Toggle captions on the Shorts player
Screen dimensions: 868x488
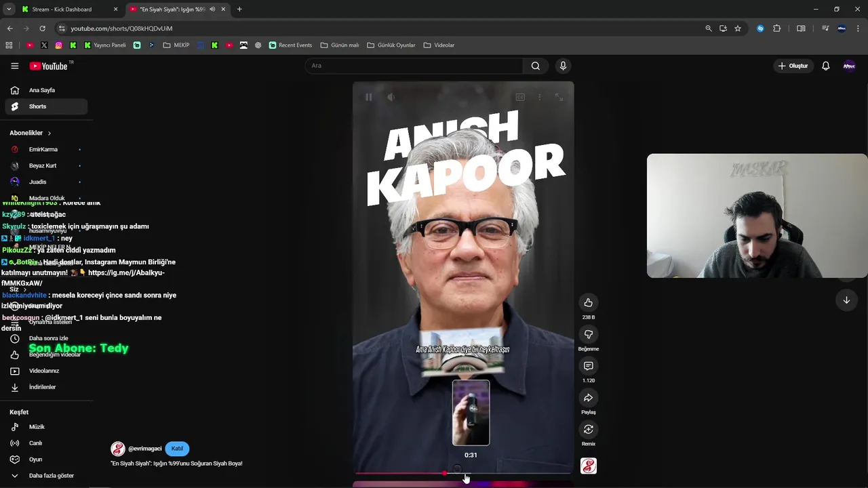coord(520,97)
